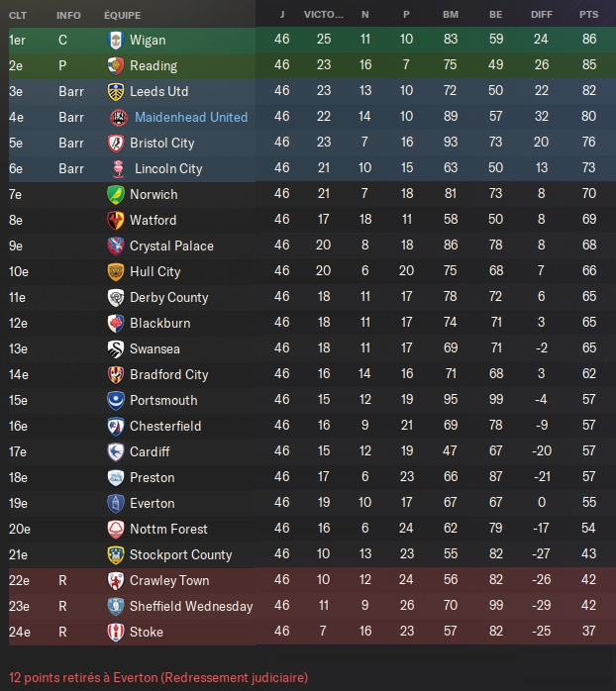Click the Everton points deduction note
This screenshot has height=691, width=616.
click(158, 677)
